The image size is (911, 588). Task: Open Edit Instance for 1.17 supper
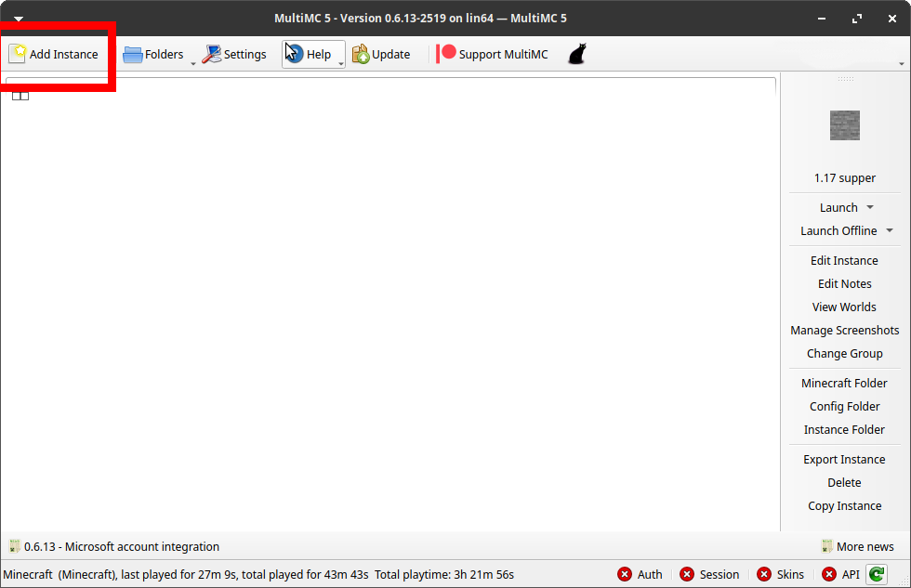click(844, 260)
